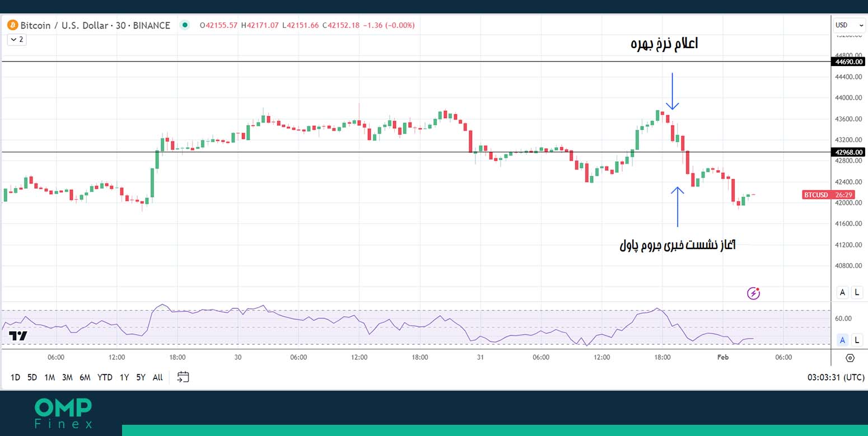
Task: Select the YTD time range
Action: (x=105, y=377)
